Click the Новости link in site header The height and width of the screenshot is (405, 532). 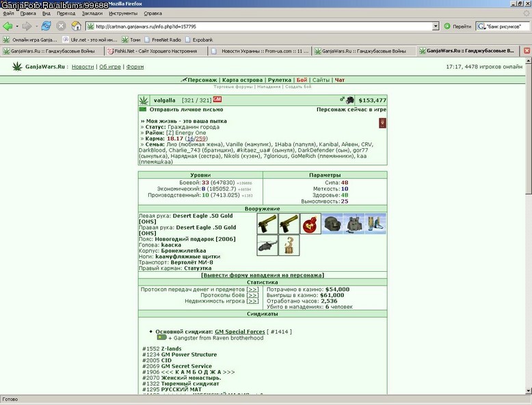(x=83, y=67)
